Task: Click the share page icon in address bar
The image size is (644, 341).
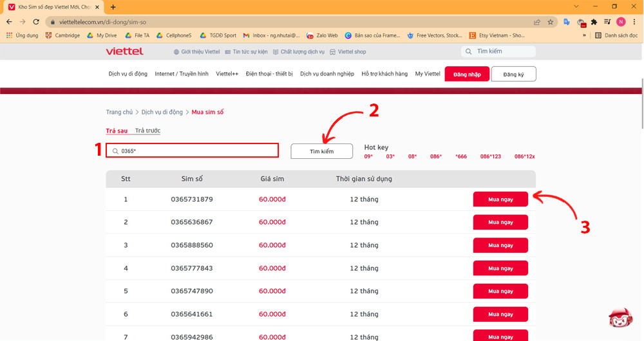Action: coord(537,22)
